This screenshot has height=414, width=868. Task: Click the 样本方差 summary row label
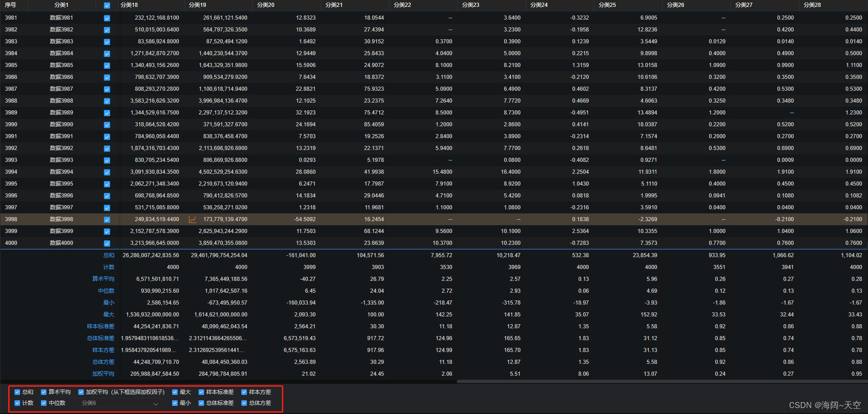point(103,350)
